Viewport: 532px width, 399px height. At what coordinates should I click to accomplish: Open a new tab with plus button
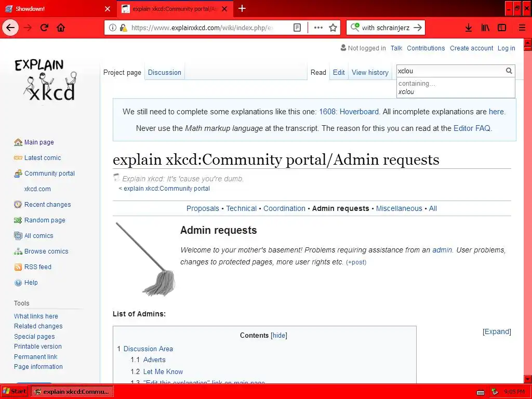coord(242,8)
